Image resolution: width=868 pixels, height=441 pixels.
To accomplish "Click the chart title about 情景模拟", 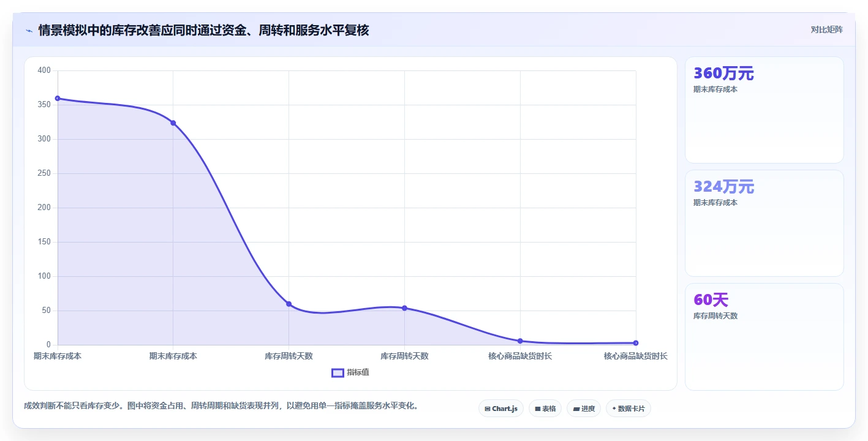I will [x=203, y=30].
